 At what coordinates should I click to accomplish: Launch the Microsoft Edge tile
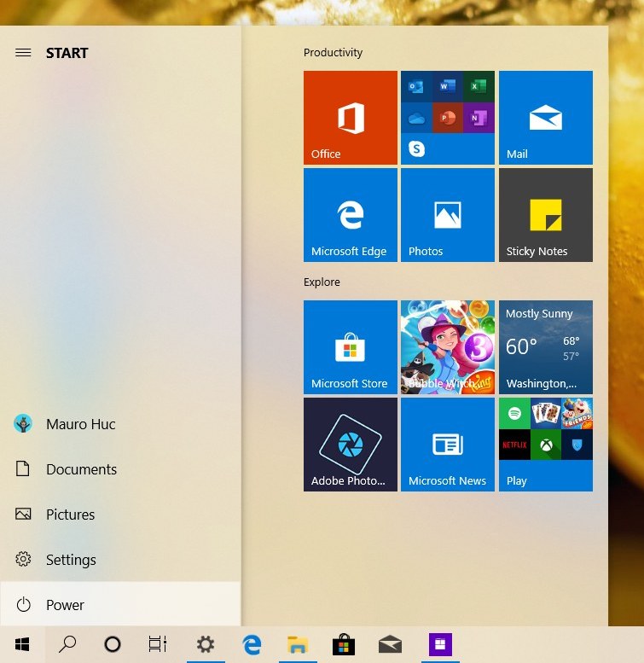351,215
